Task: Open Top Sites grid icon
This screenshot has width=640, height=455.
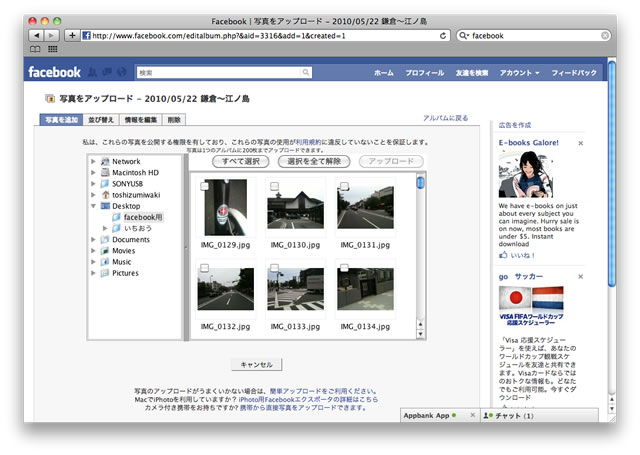Action: [x=53, y=49]
